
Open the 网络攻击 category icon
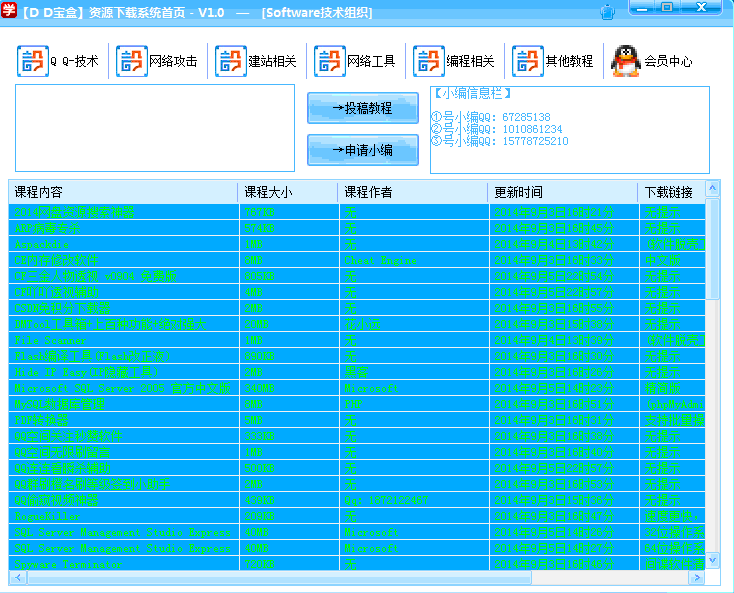click(132, 61)
